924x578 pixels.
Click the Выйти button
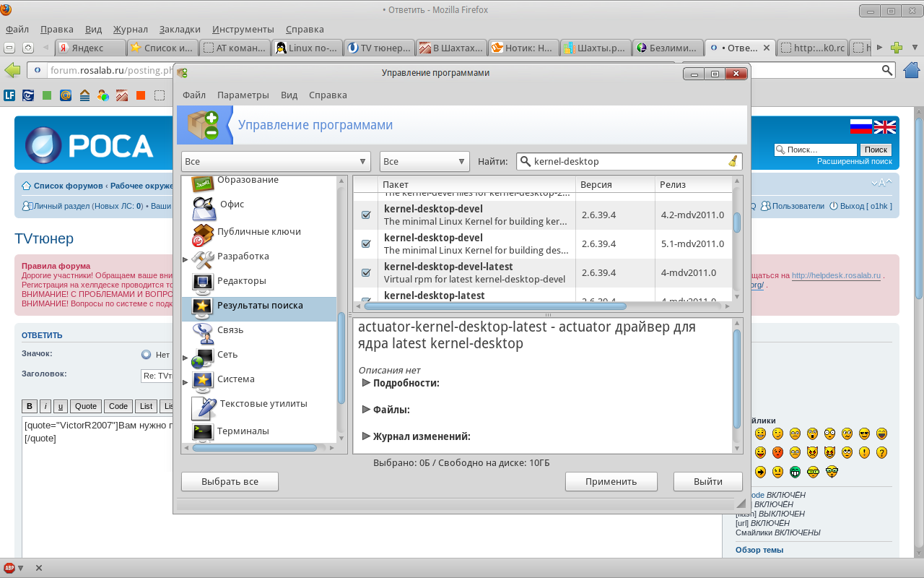pyautogui.click(x=708, y=481)
